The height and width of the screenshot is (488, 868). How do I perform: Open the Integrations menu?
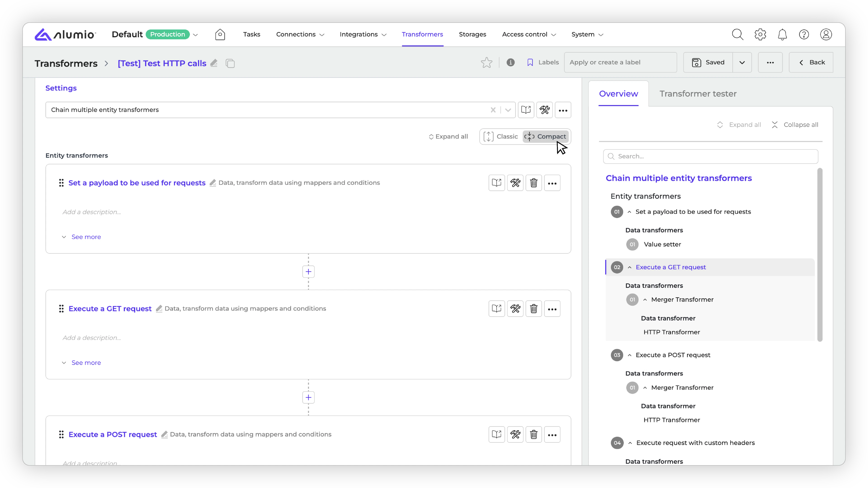click(363, 34)
